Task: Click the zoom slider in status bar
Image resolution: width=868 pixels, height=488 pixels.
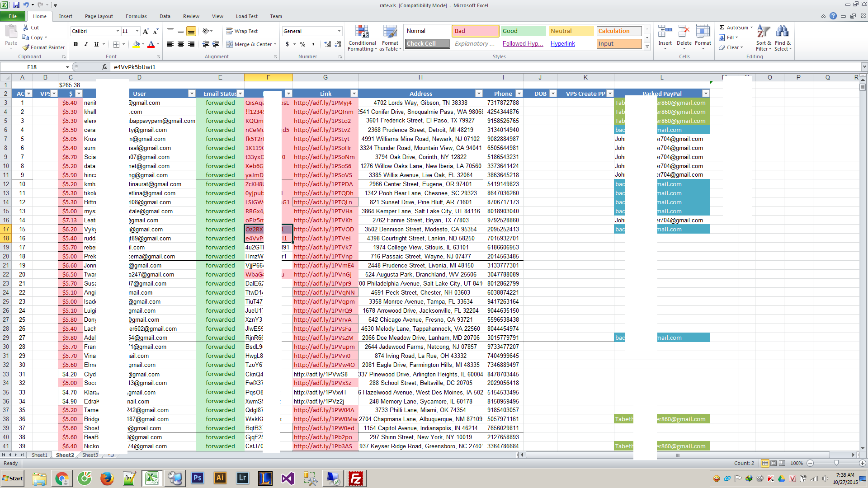Action: click(x=836, y=463)
